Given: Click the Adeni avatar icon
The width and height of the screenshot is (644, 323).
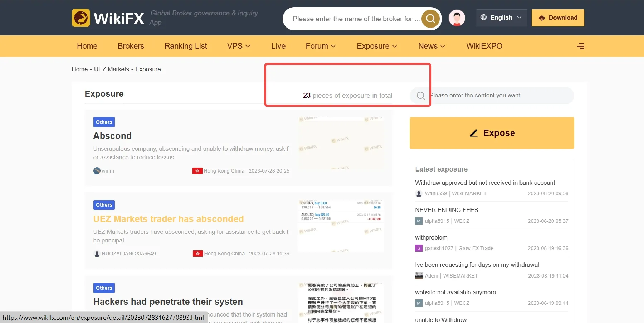Looking at the screenshot, I should (419, 276).
